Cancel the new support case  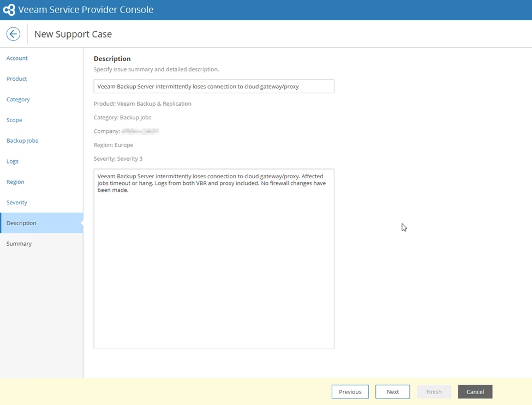475,392
